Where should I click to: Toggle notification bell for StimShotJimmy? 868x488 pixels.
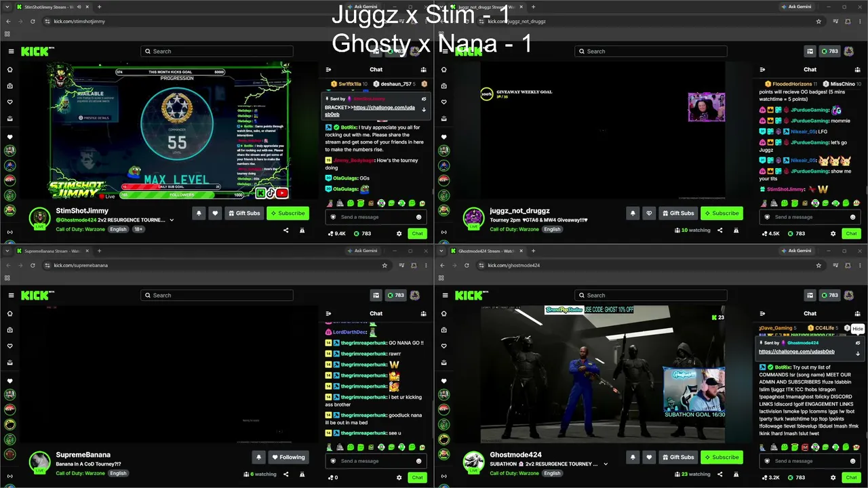(x=199, y=213)
